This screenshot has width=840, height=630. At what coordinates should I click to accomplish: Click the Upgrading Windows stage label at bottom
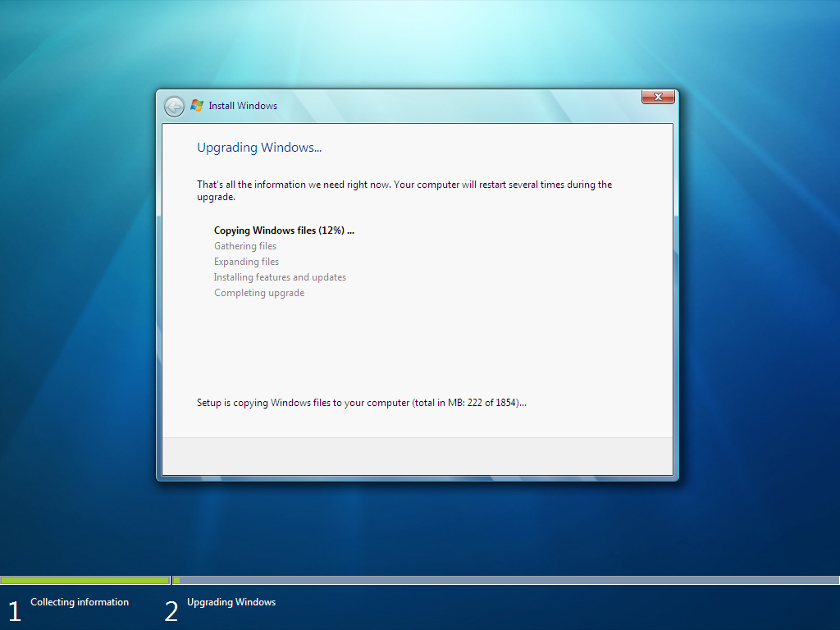[x=231, y=602]
